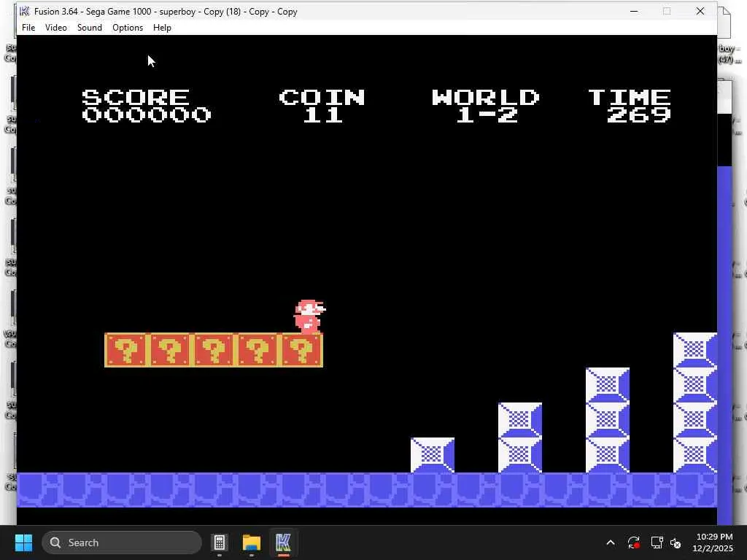
Task: Open the File menu
Action: [x=28, y=28]
